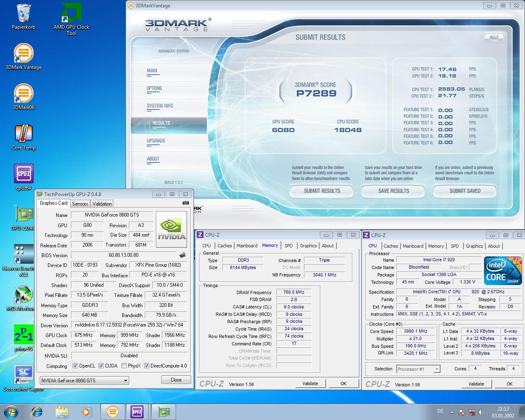Show hidden tray icons arrow
525x420 pixels.
452,412
